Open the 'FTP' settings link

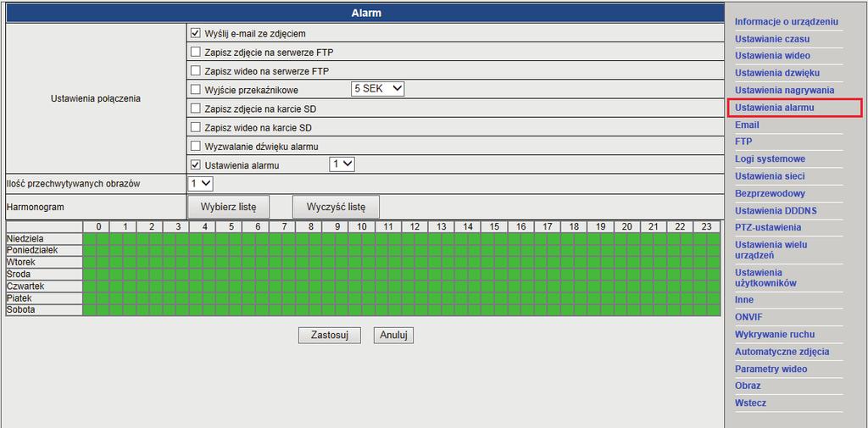click(743, 142)
